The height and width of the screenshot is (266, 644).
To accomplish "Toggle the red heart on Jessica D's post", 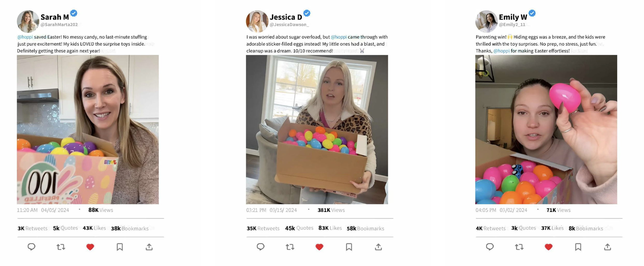I will pos(319,247).
